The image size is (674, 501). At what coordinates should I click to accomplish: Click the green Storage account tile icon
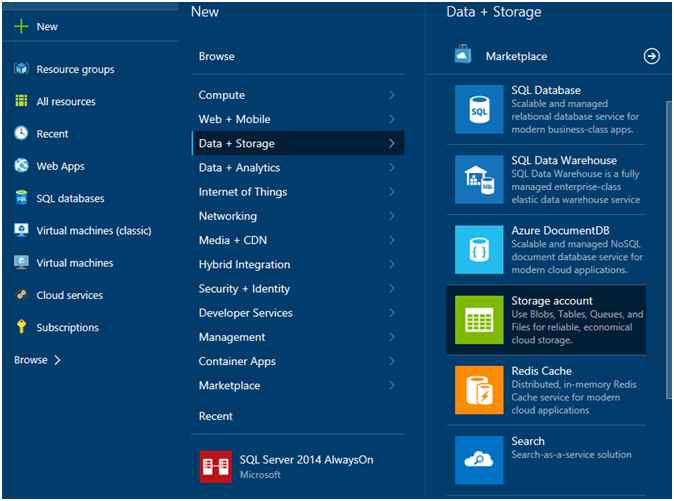click(479, 320)
